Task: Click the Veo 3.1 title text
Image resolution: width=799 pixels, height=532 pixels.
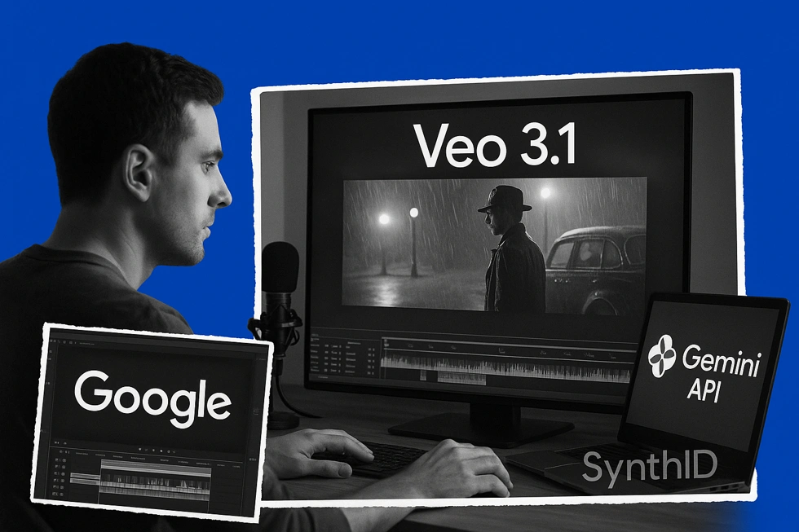Action: click(x=496, y=145)
